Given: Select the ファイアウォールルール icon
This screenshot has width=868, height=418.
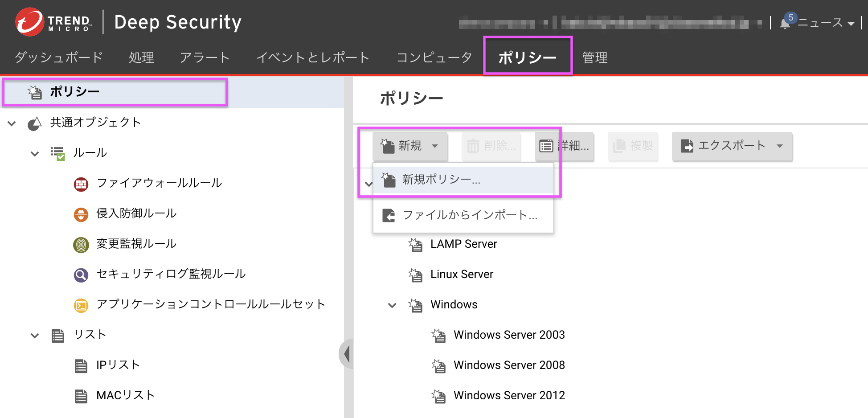Looking at the screenshot, I should tap(81, 183).
